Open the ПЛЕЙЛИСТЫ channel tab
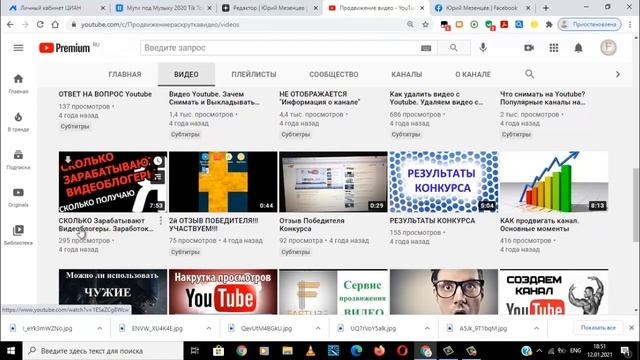The height and width of the screenshot is (360, 640). pyautogui.click(x=254, y=74)
